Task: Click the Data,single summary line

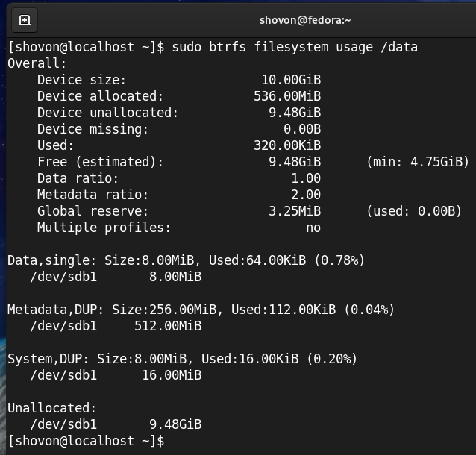Action: pos(186,260)
